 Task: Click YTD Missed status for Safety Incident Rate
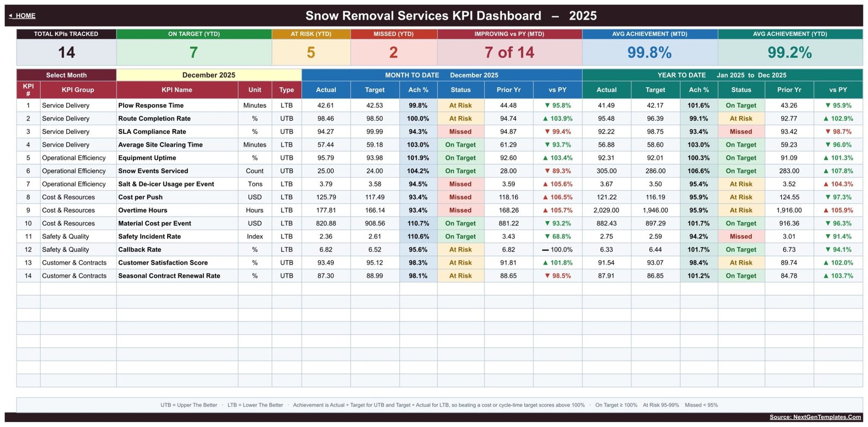[x=741, y=237]
